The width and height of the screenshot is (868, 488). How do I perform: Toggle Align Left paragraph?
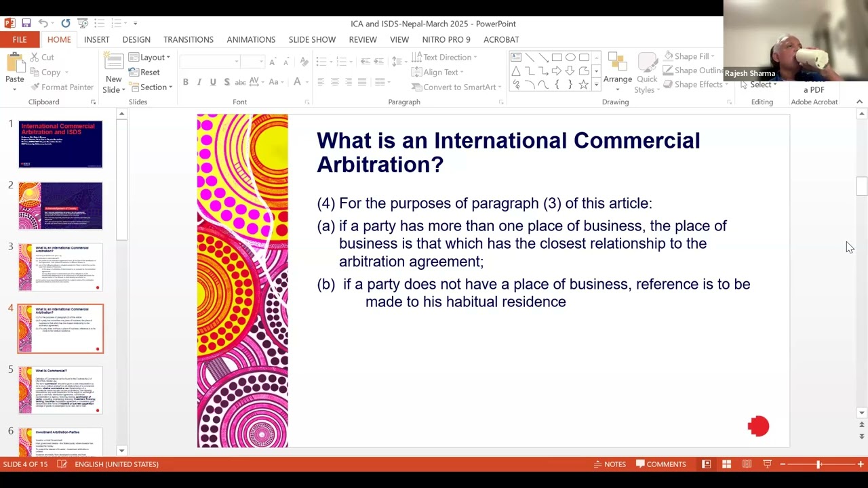tap(321, 82)
